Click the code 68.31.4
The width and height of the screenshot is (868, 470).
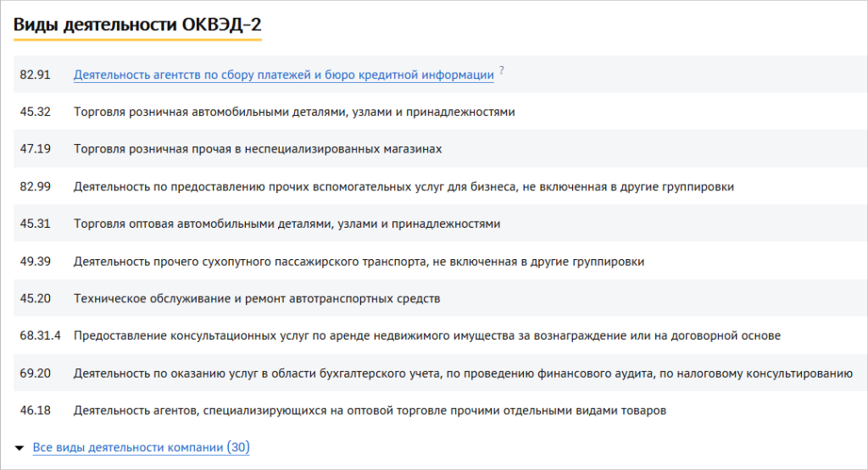[41, 336]
